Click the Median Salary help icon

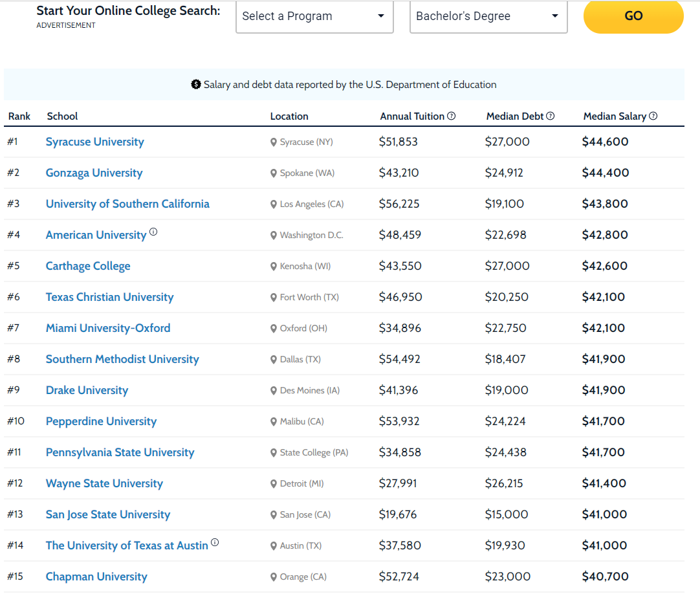(x=653, y=116)
